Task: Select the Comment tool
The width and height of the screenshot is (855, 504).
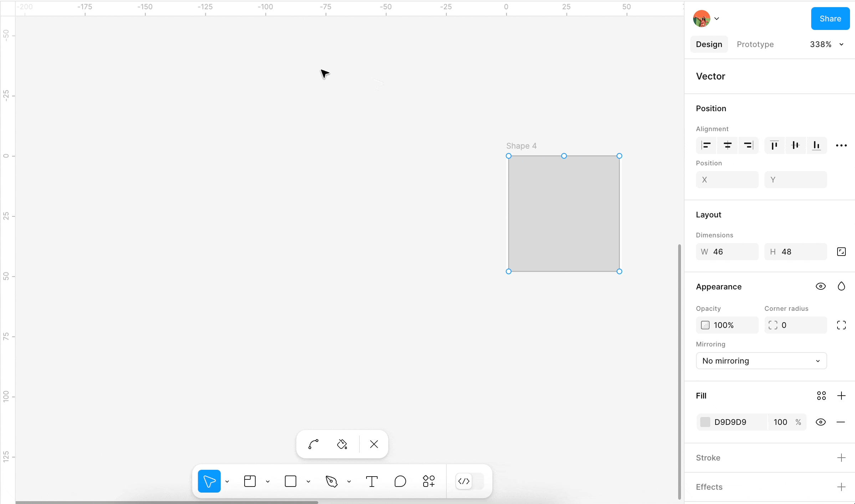Action: pos(400,481)
